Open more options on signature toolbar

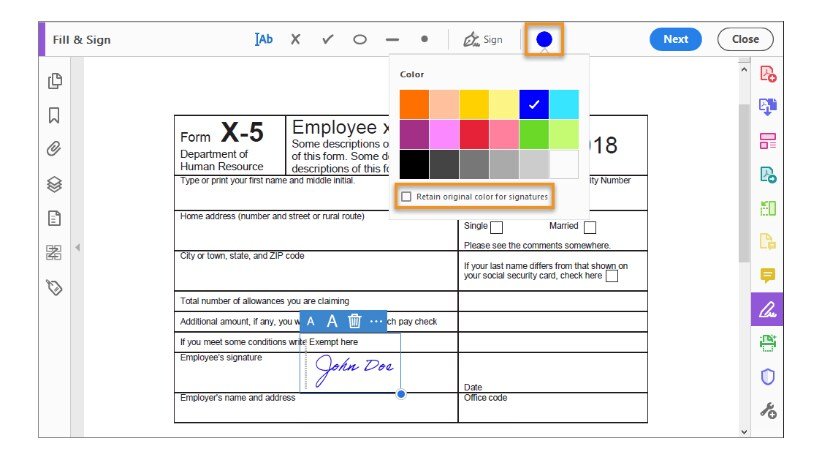(376, 321)
